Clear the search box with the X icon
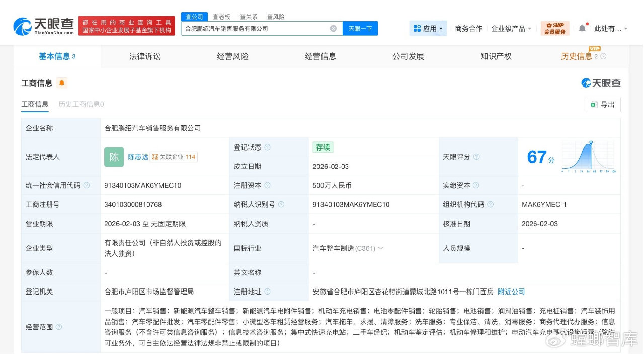This screenshot has height=362, width=644. coord(333,28)
